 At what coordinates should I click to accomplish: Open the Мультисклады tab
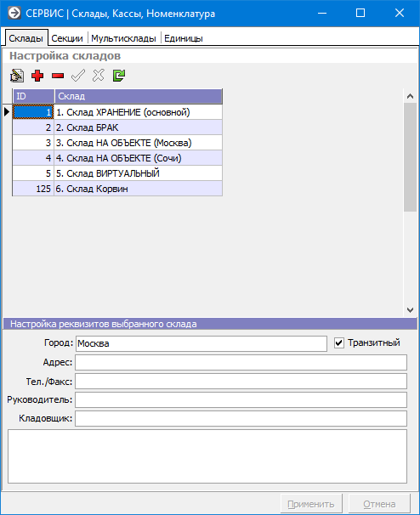[x=123, y=38]
